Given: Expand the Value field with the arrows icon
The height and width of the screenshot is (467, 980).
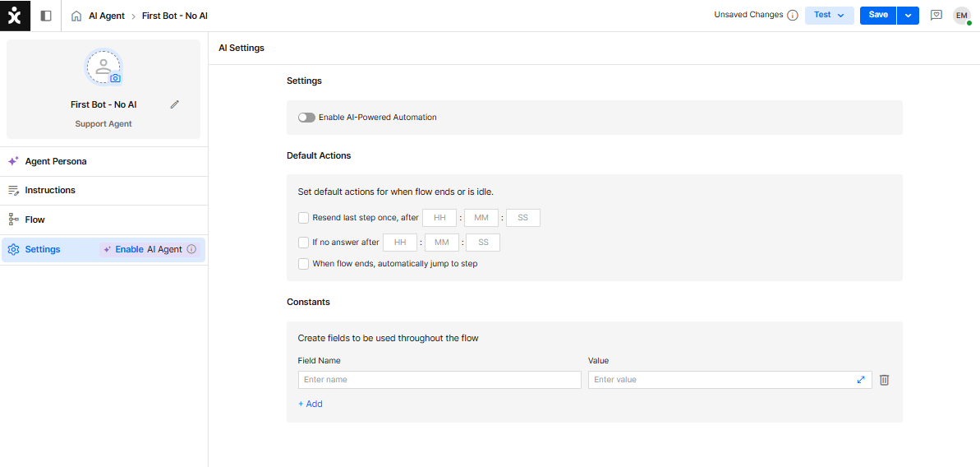Looking at the screenshot, I should point(861,380).
